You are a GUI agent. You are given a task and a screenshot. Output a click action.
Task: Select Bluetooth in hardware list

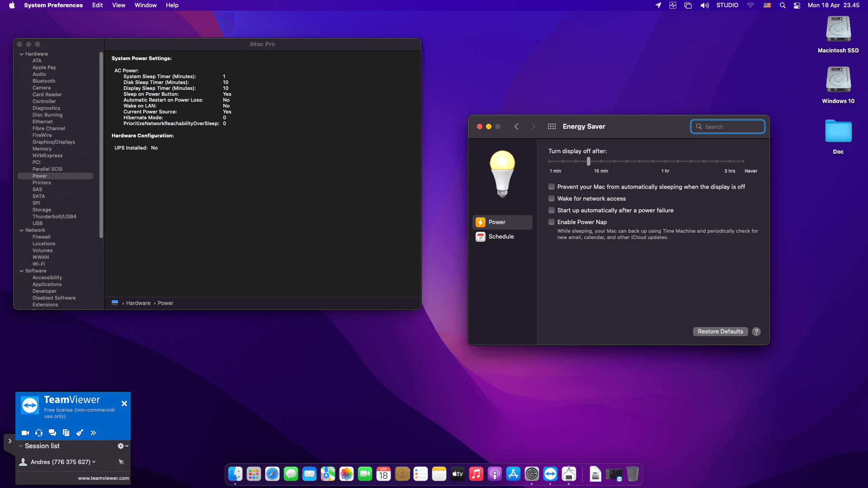point(44,81)
